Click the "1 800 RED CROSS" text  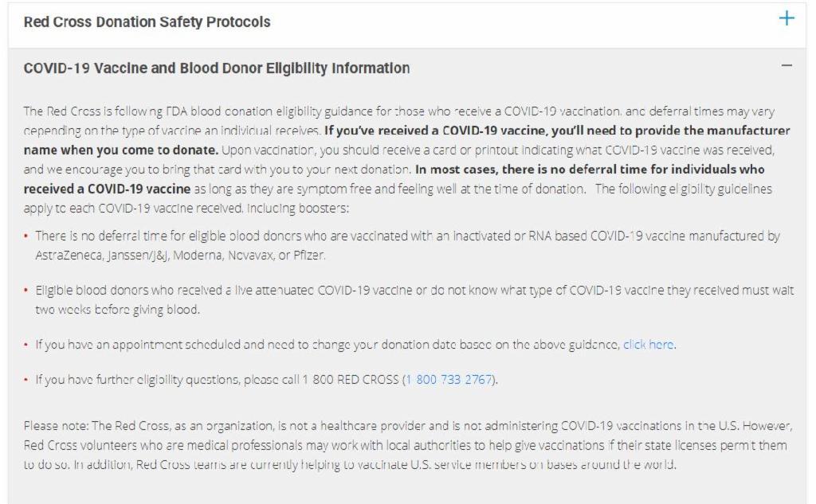351,379
